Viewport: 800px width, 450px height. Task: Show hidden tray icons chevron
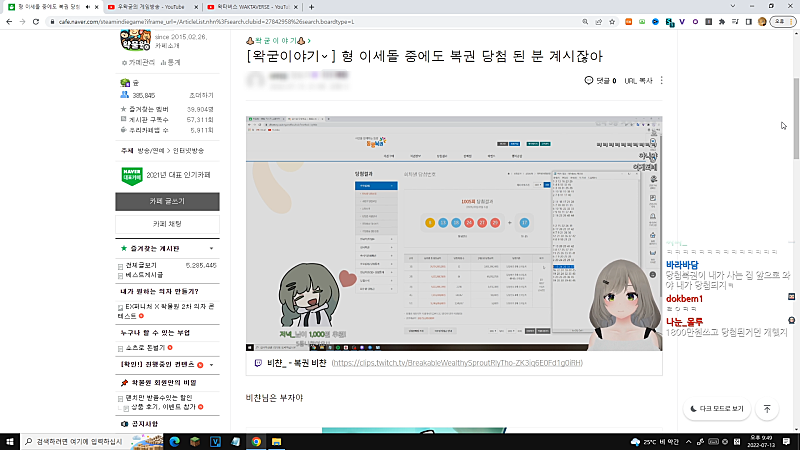(x=688, y=442)
